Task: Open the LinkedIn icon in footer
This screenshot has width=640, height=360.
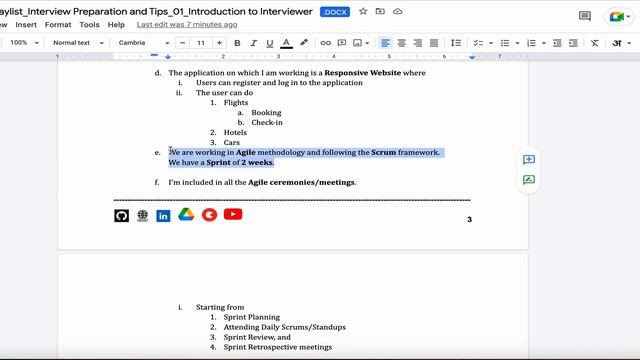Action: (163, 216)
